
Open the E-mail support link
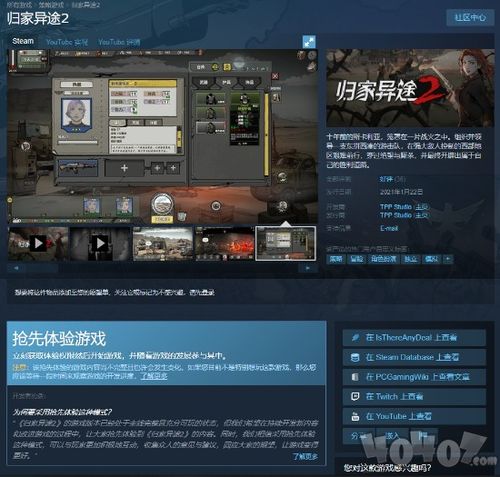tap(389, 228)
